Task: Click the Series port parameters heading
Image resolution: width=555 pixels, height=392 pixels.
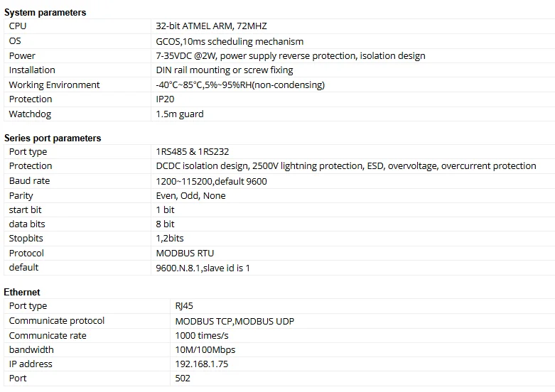Action: 53,138
